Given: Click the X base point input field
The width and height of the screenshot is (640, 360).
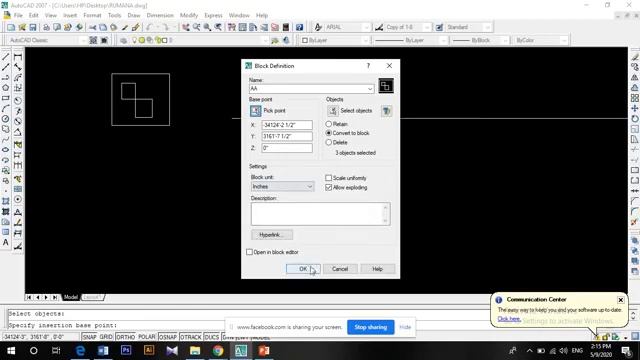Looking at the screenshot, I should (287, 125).
